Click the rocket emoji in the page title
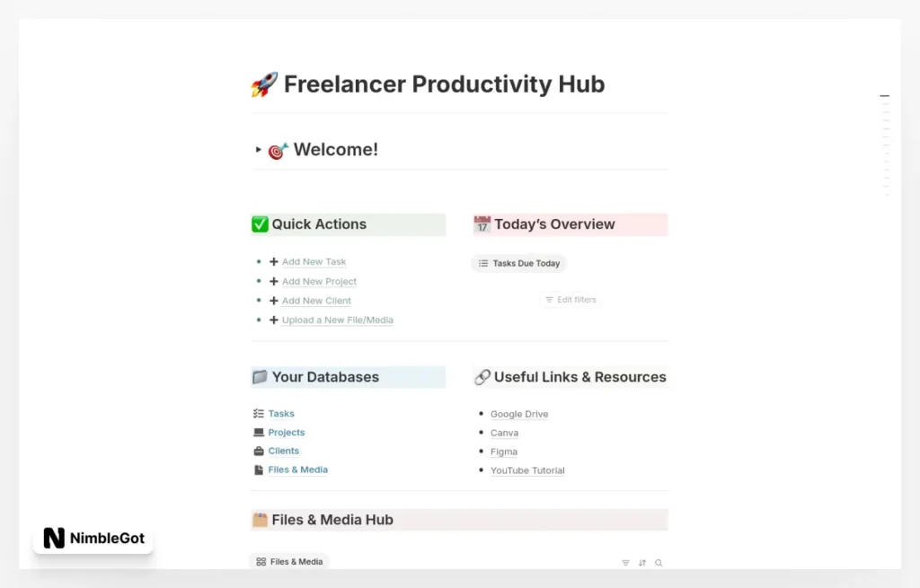The height and width of the screenshot is (588, 920). tap(262, 83)
